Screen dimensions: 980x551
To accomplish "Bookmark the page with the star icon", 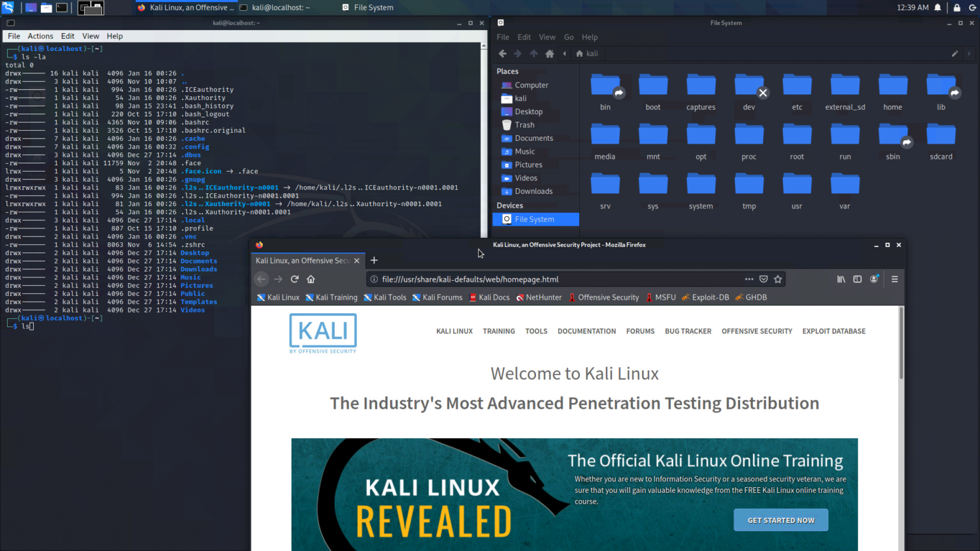I will pyautogui.click(x=778, y=279).
